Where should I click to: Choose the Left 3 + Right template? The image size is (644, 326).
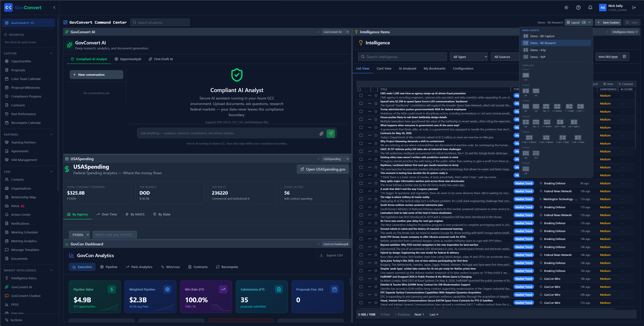pyautogui.click(x=560, y=122)
